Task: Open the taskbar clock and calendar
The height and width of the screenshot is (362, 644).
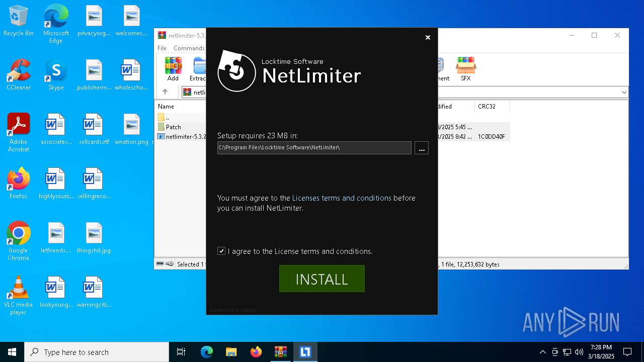Action: 601,352
